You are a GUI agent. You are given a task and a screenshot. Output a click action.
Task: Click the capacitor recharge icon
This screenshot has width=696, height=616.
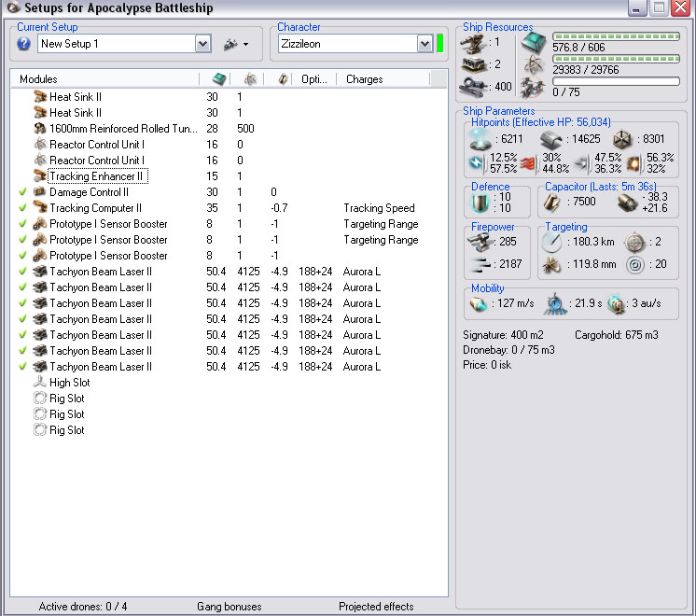tap(628, 203)
